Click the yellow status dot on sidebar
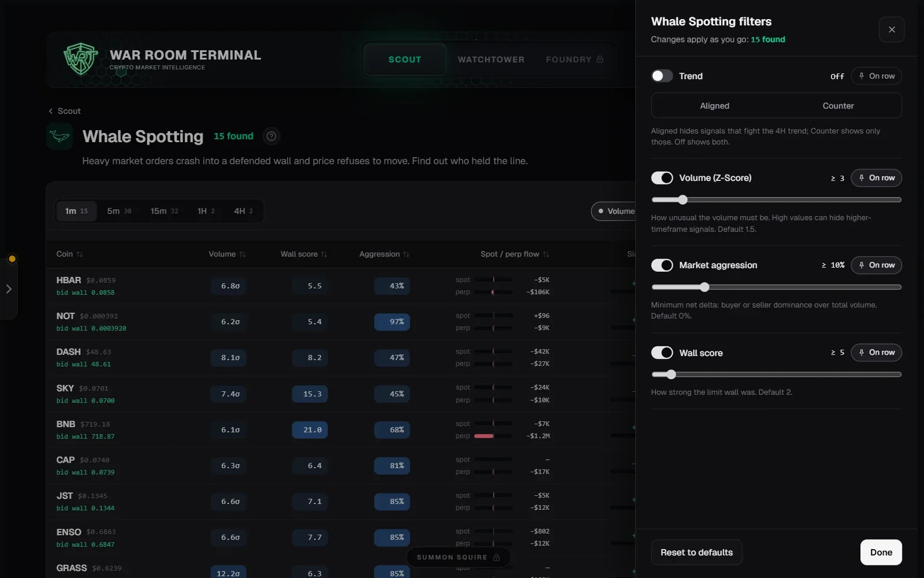The height and width of the screenshot is (578, 924). coord(12,258)
